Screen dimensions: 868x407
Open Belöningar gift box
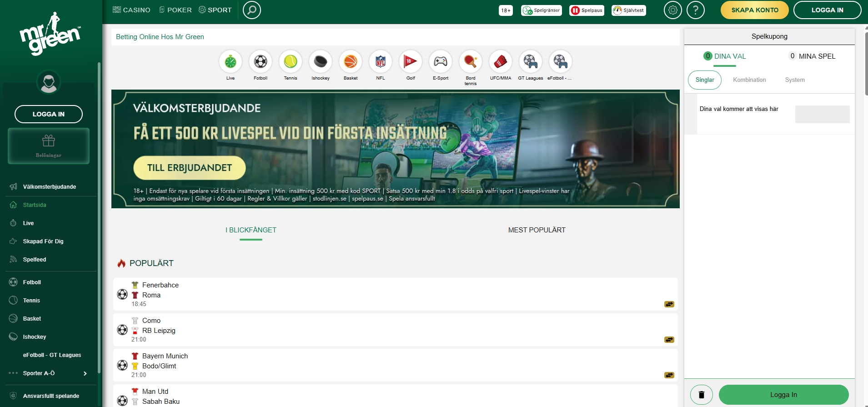tap(49, 146)
